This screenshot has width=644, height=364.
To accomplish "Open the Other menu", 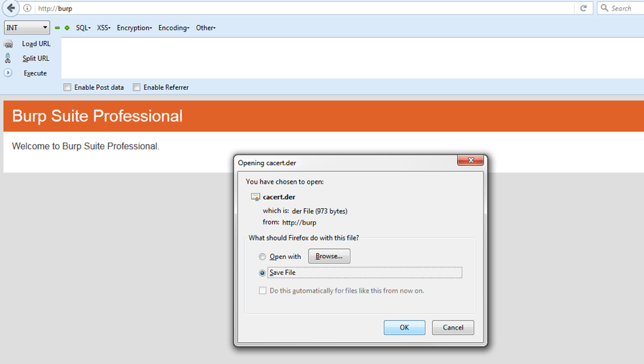I will pos(205,28).
